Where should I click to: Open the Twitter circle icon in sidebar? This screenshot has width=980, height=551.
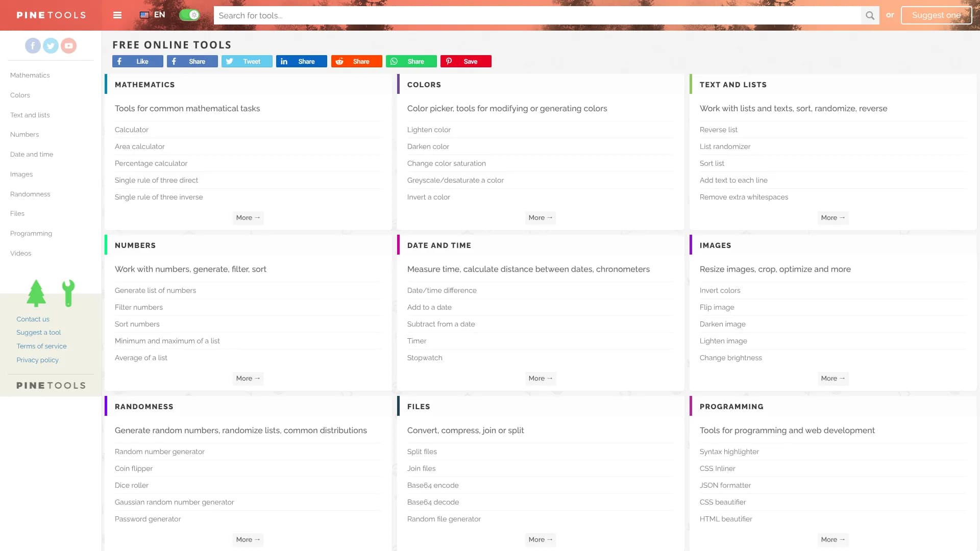[51, 46]
